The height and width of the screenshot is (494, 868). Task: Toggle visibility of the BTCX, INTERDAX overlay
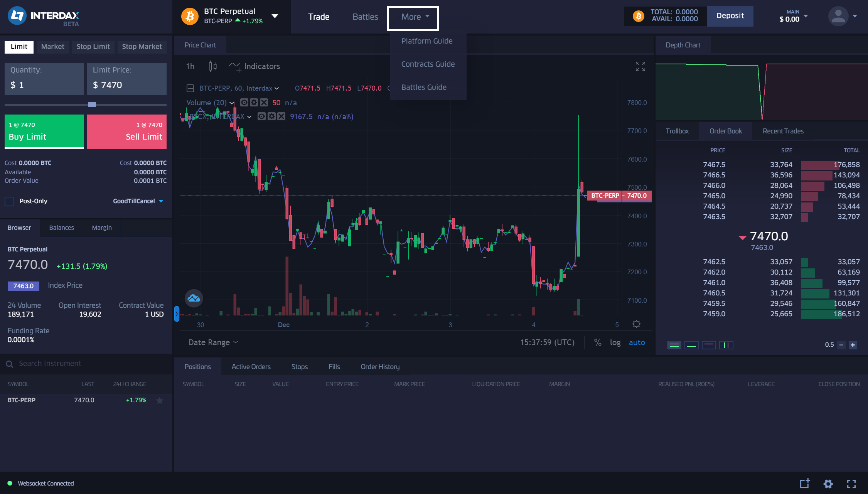coord(261,116)
